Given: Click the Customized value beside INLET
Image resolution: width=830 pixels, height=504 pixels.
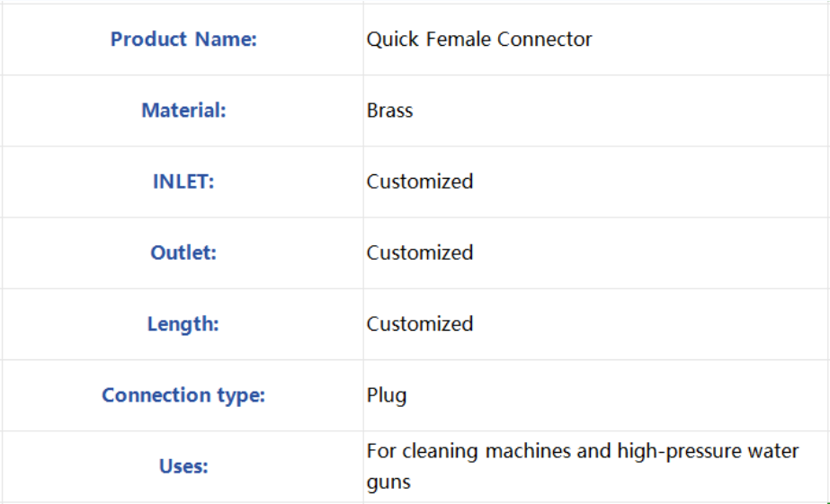Looking at the screenshot, I should [x=596, y=182].
